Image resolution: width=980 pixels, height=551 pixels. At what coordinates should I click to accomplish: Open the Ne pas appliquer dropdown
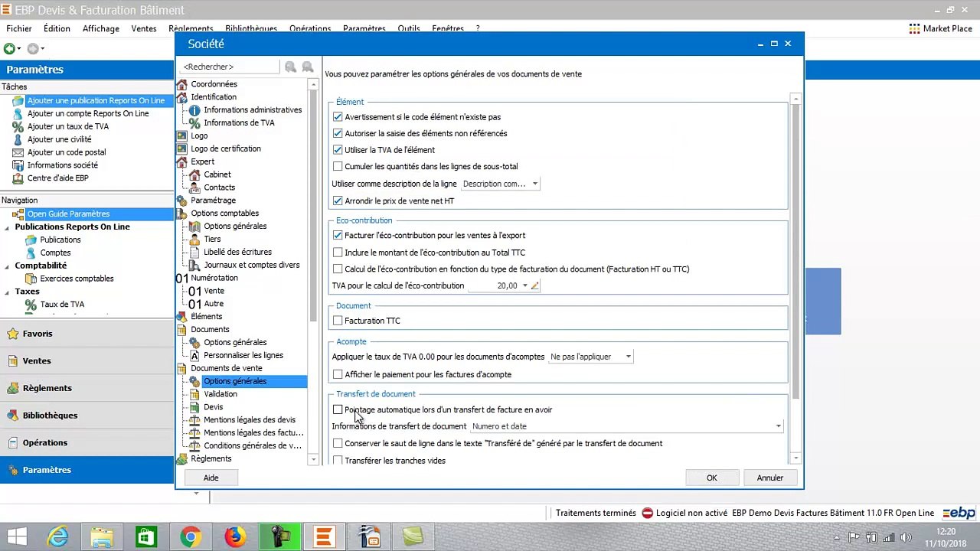pos(591,357)
